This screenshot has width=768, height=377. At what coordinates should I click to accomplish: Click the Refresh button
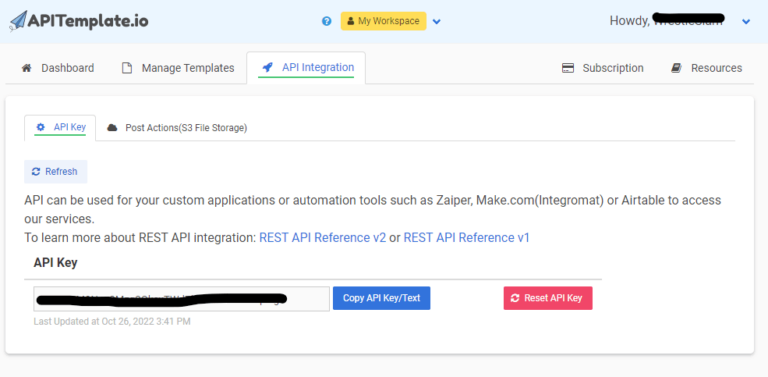click(x=56, y=171)
